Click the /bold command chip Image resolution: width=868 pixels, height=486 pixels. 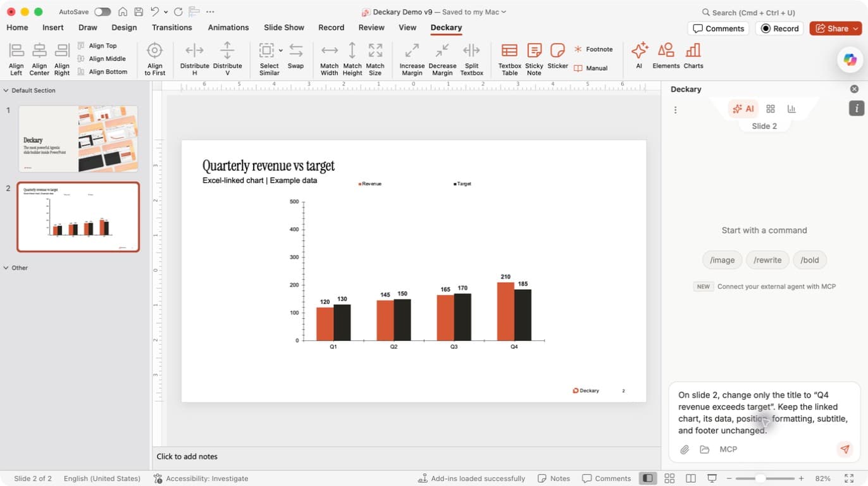810,260
